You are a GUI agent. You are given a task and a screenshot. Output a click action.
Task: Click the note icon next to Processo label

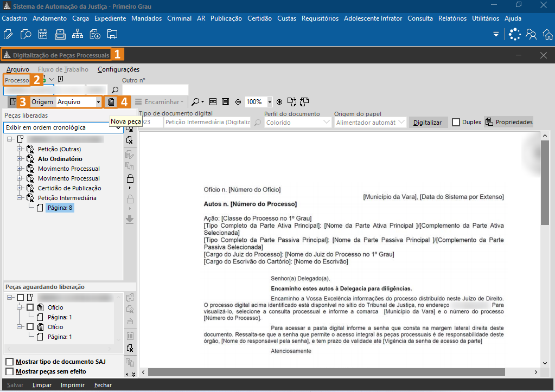61,79
